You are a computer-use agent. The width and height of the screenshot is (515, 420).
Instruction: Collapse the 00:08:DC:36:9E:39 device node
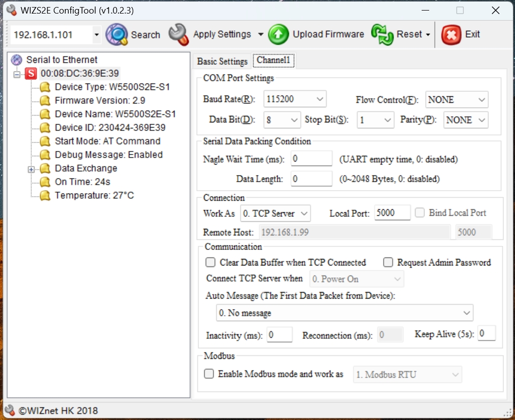point(17,75)
